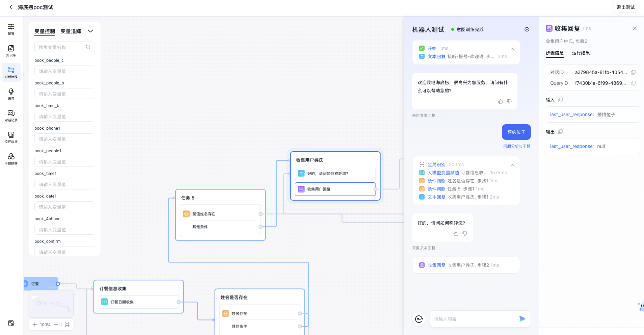Click the 退出测试 button

[625, 7]
